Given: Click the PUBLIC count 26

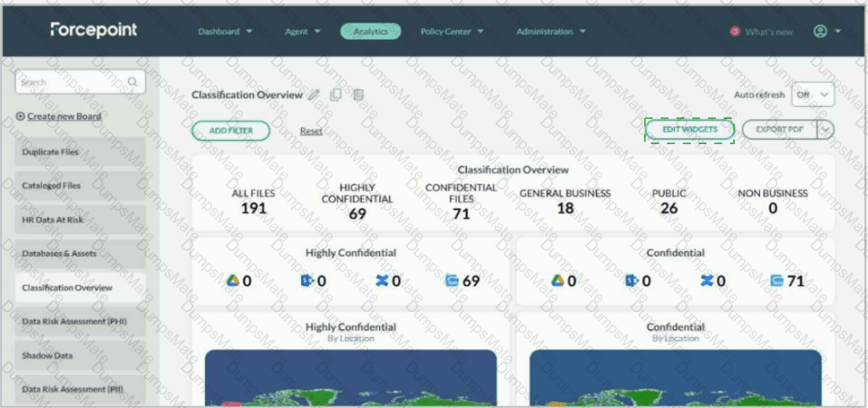Looking at the screenshot, I should click(x=669, y=209).
